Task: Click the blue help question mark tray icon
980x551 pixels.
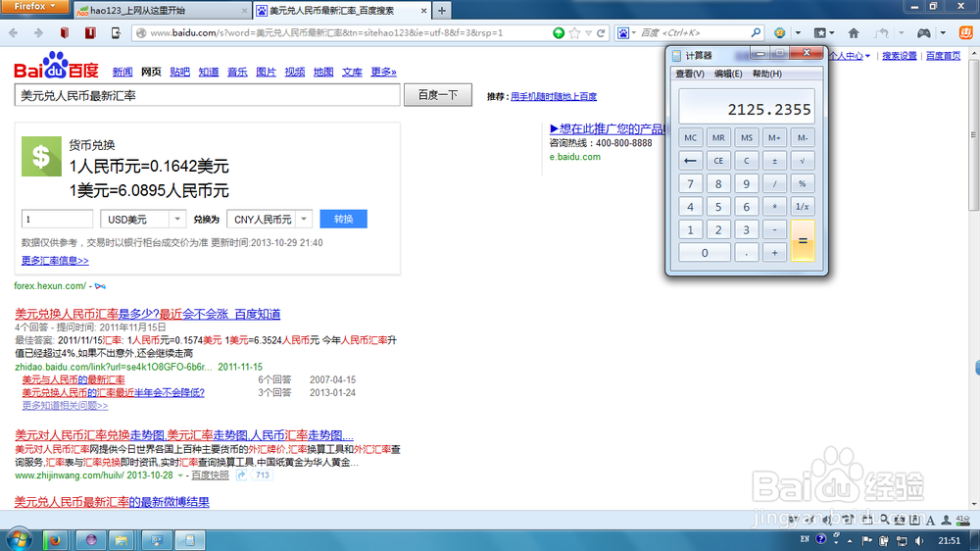Action: click(x=821, y=539)
